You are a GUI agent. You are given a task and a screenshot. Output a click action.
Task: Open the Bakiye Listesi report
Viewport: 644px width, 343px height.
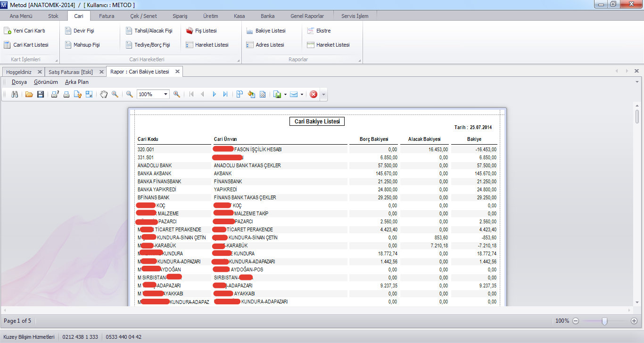pyautogui.click(x=266, y=31)
